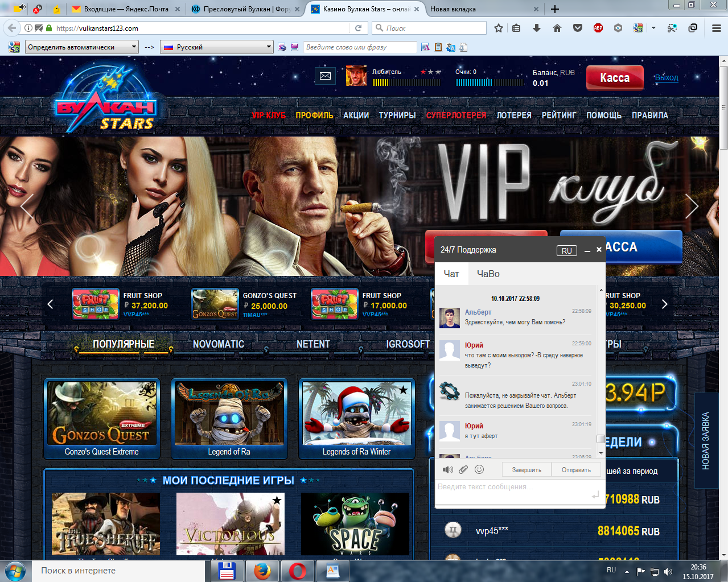The height and width of the screenshot is (582, 728).
Task: Open the Pocket icon in Firefox toolbar
Action: click(x=577, y=28)
